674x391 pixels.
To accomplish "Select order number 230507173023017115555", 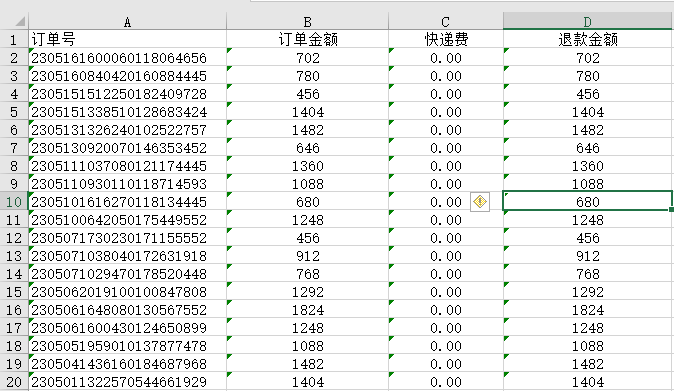I will (x=127, y=238).
